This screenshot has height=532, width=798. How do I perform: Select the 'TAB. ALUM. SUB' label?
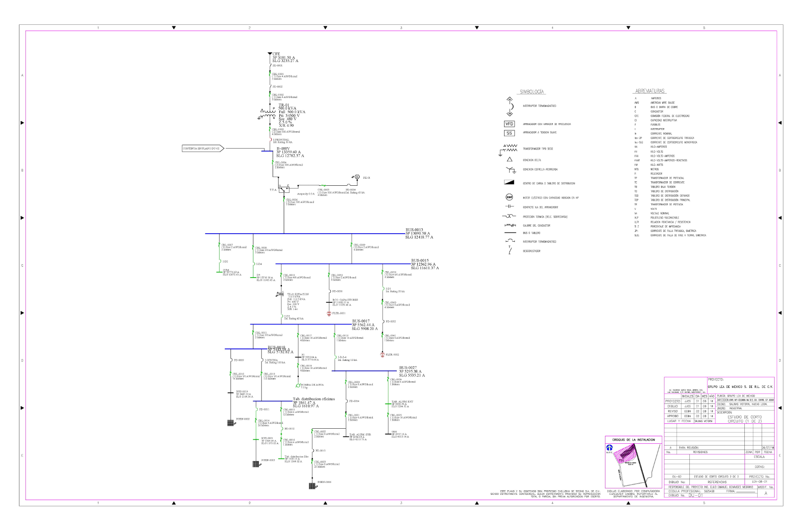point(360,434)
